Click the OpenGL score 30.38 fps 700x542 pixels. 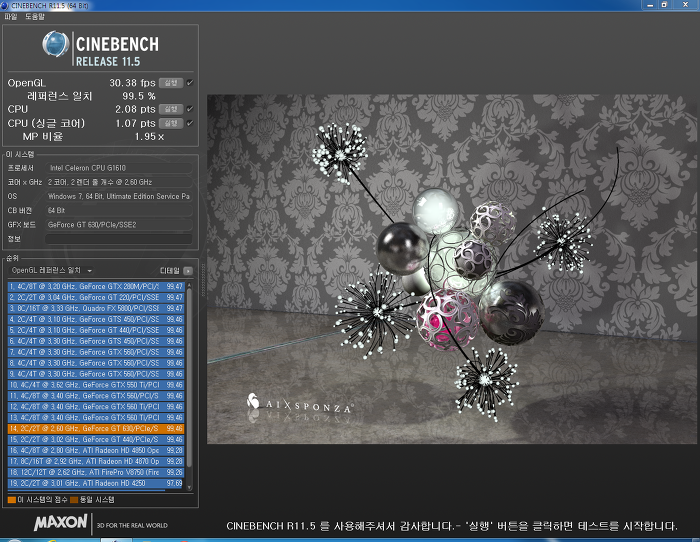point(132,83)
